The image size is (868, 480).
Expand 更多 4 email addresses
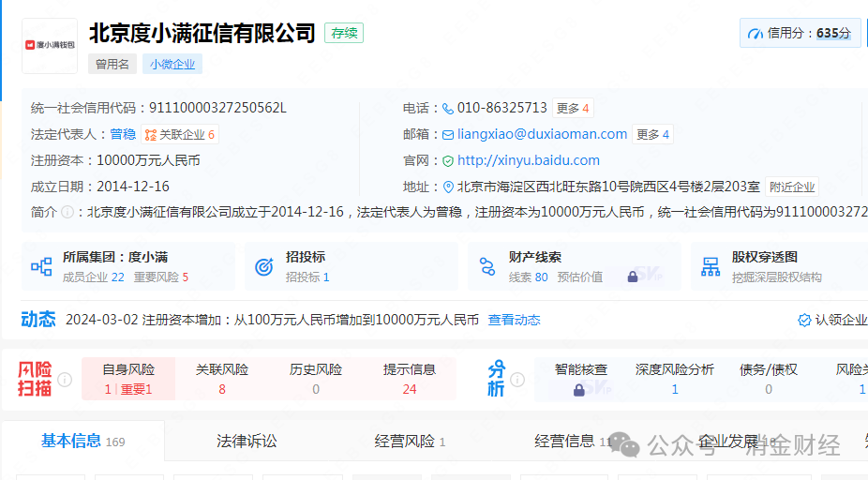tap(652, 135)
